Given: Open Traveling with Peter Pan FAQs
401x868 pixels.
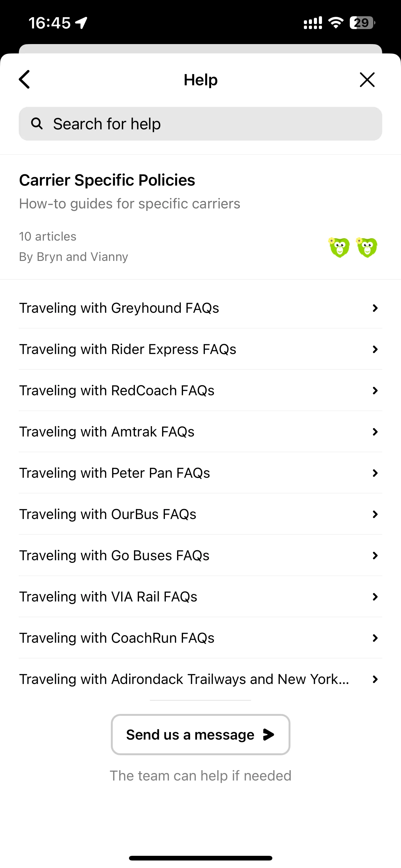Looking at the screenshot, I should click(200, 473).
